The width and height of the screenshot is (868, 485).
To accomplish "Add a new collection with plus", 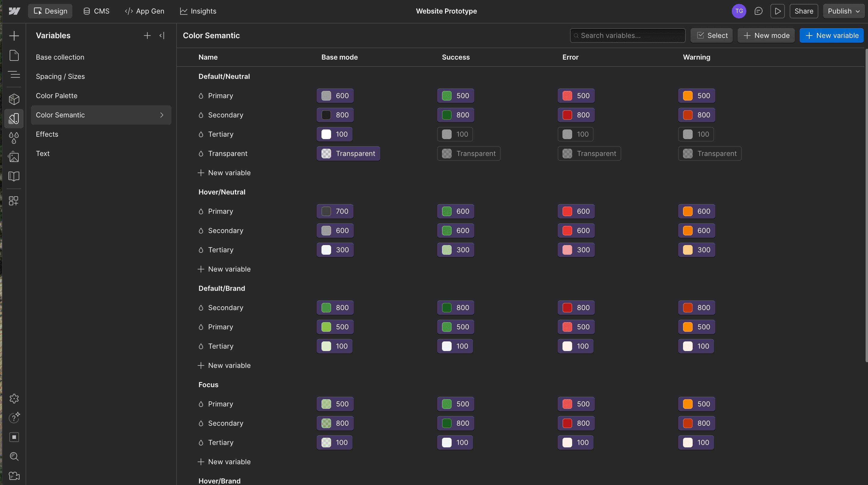I will point(147,36).
